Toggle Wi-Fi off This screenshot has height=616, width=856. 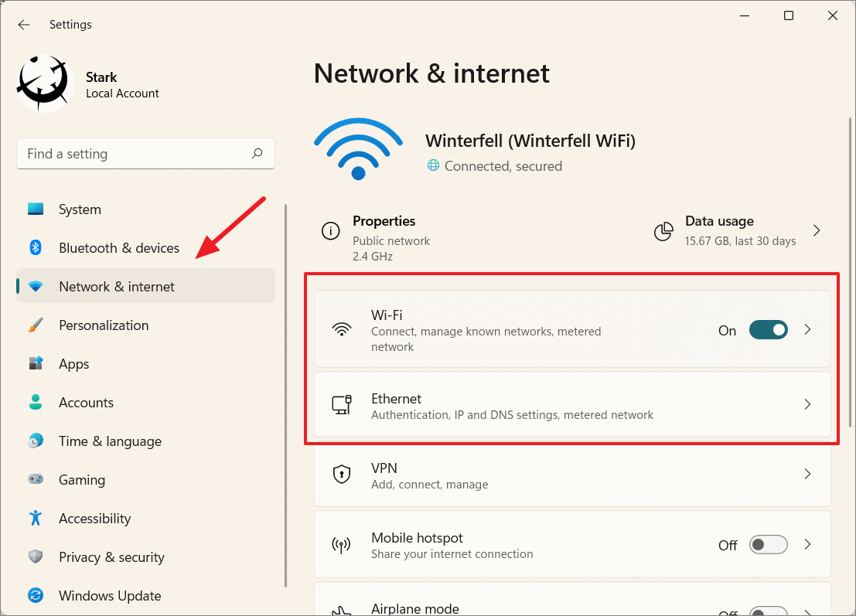coord(768,330)
